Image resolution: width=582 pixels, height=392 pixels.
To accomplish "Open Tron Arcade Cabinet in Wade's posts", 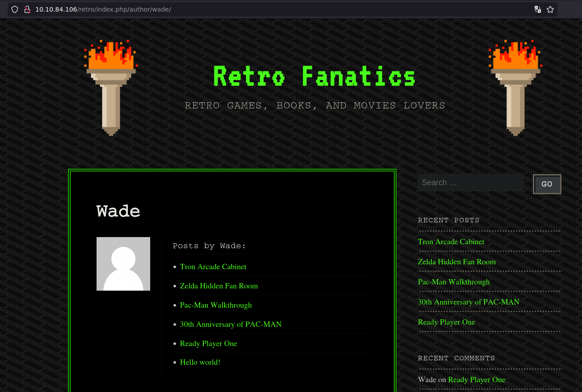I will 213,267.
